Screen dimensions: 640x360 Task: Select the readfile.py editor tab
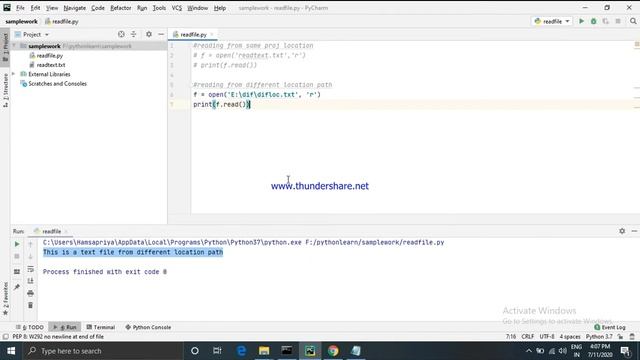click(193, 35)
